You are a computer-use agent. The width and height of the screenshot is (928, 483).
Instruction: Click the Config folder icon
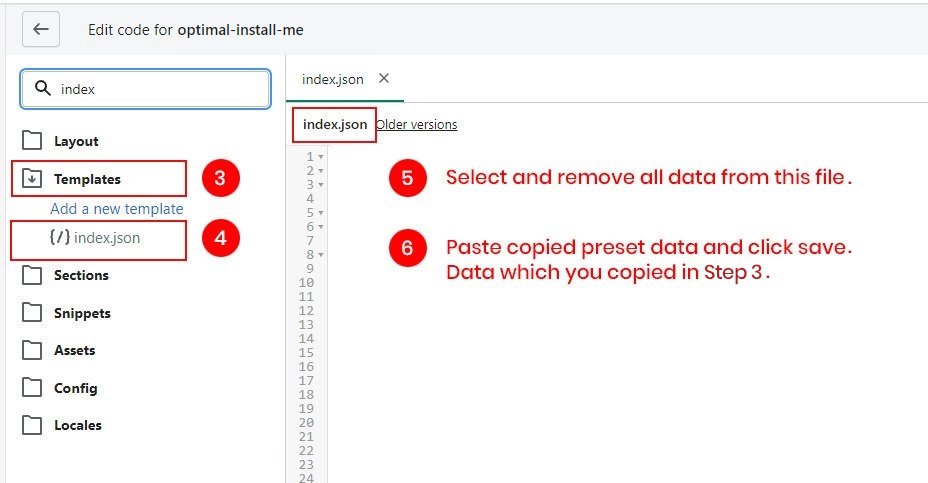coord(33,388)
